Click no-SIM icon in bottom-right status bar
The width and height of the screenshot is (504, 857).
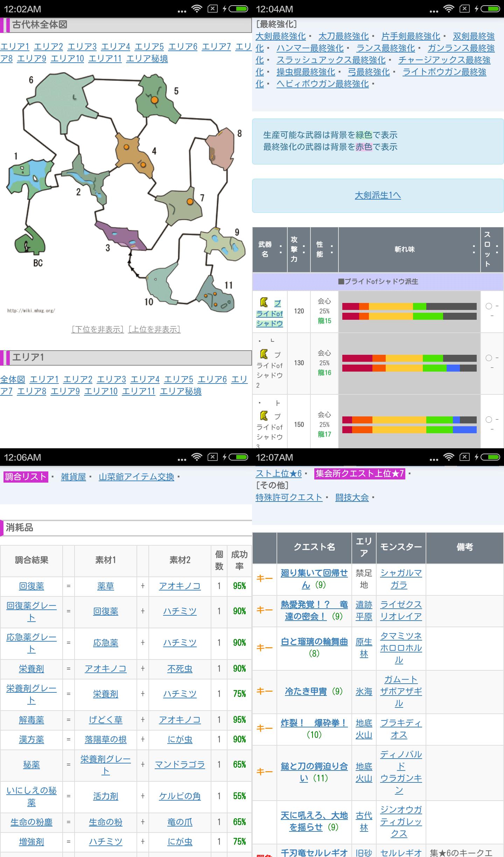464,457
